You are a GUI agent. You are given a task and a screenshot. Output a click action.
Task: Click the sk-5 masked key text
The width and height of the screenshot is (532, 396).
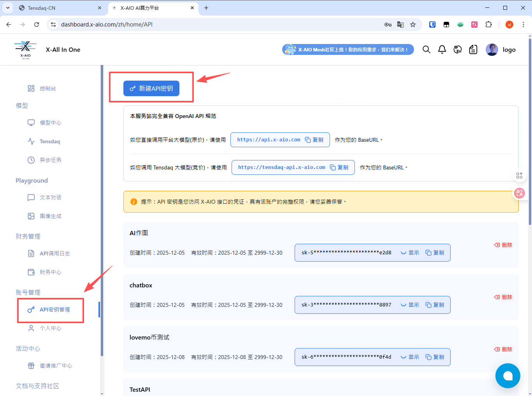[x=346, y=253]
